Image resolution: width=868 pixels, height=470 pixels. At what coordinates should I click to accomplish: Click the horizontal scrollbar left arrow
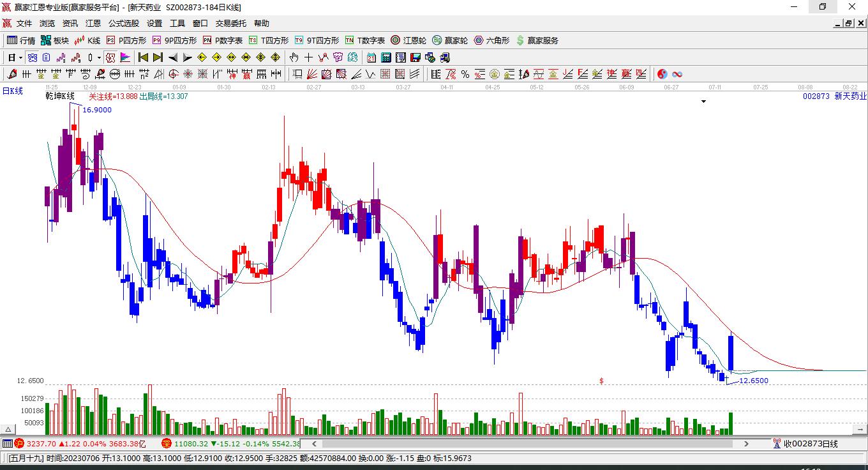tap(313, 444)
